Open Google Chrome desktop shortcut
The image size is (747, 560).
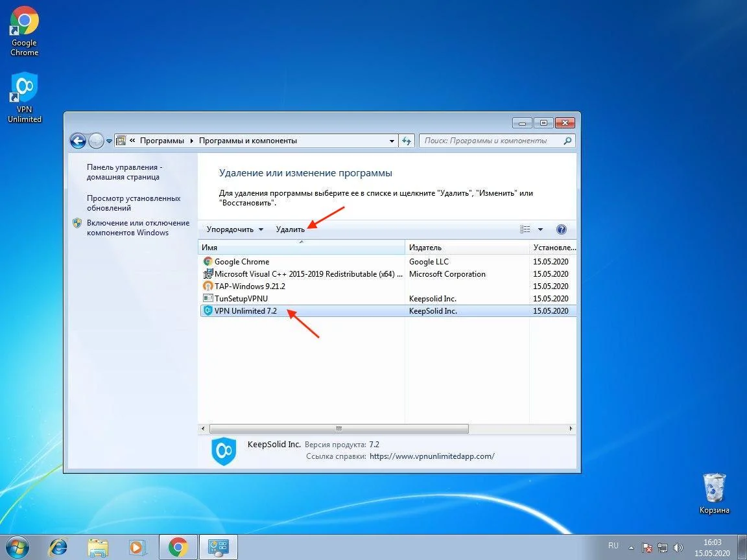tap(25, 32)
